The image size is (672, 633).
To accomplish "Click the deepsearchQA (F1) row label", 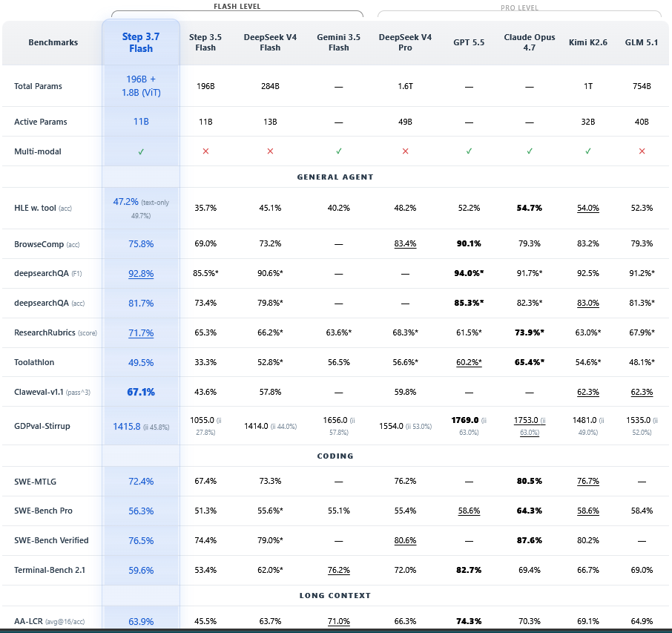I will tap(48, 273).
